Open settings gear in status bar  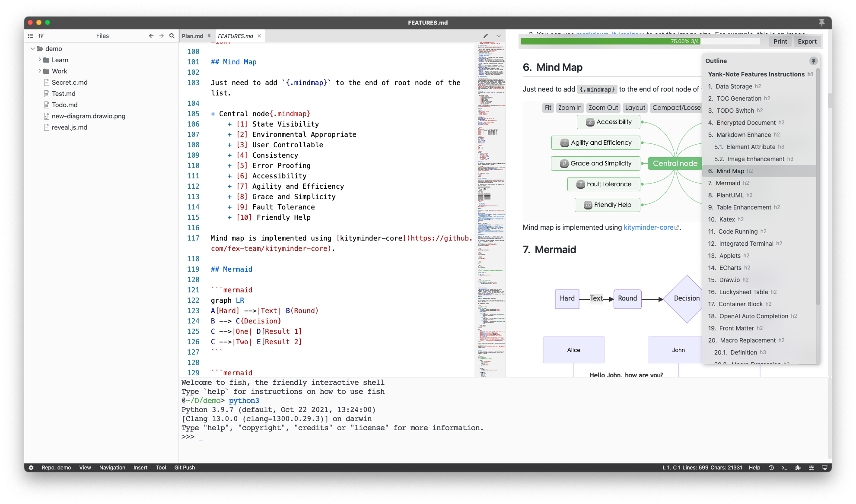pos(31,467)
